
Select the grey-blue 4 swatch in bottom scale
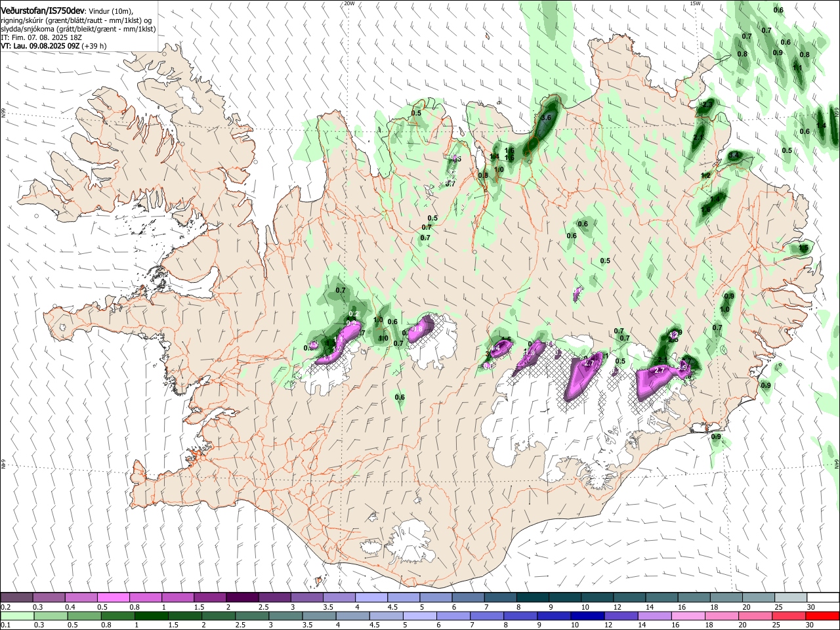click(x=352, y=616)
